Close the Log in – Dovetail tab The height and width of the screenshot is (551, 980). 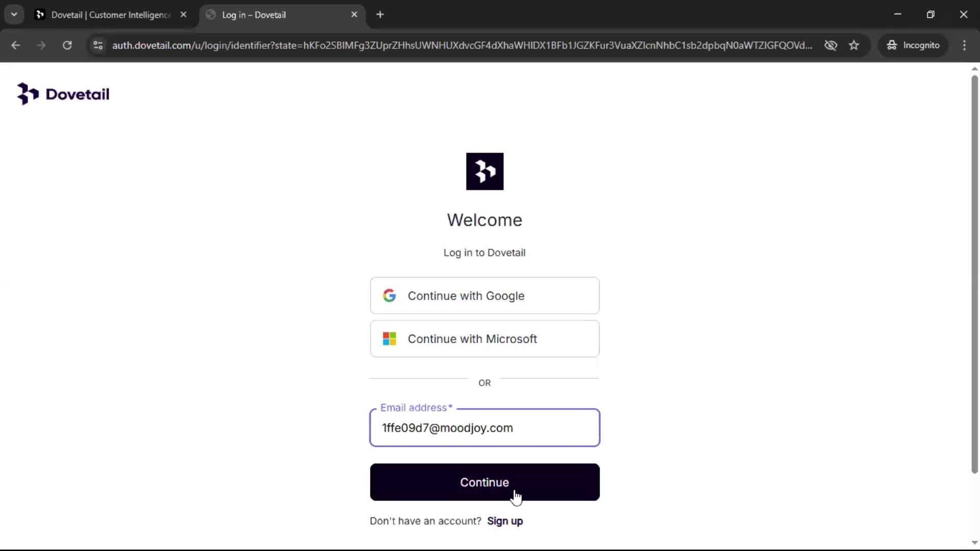pyautogui.click(x=354, y=15)
